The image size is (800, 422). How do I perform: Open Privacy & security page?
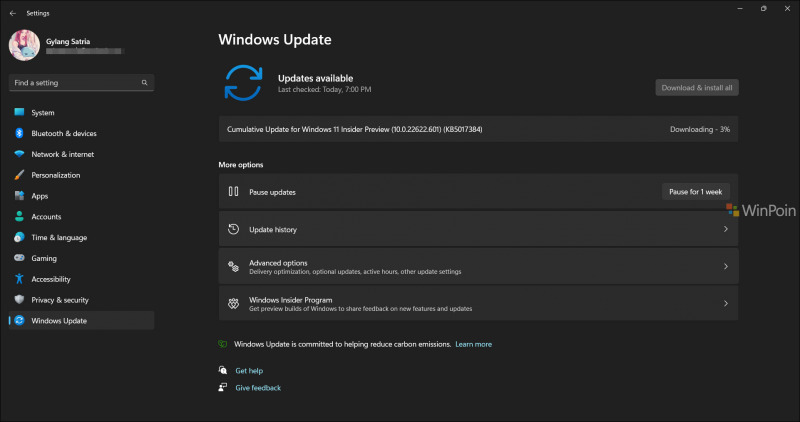click(81, 300)
